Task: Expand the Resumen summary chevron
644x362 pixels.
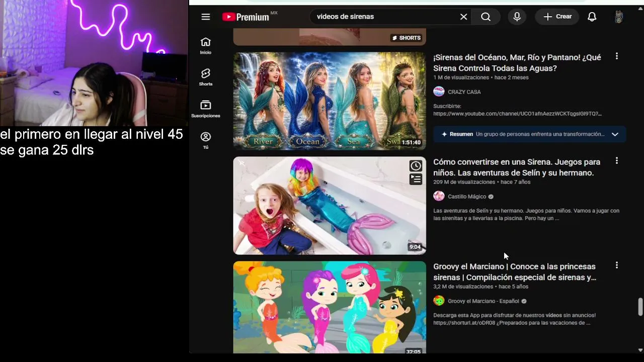Action: click(x=615, y=134)
